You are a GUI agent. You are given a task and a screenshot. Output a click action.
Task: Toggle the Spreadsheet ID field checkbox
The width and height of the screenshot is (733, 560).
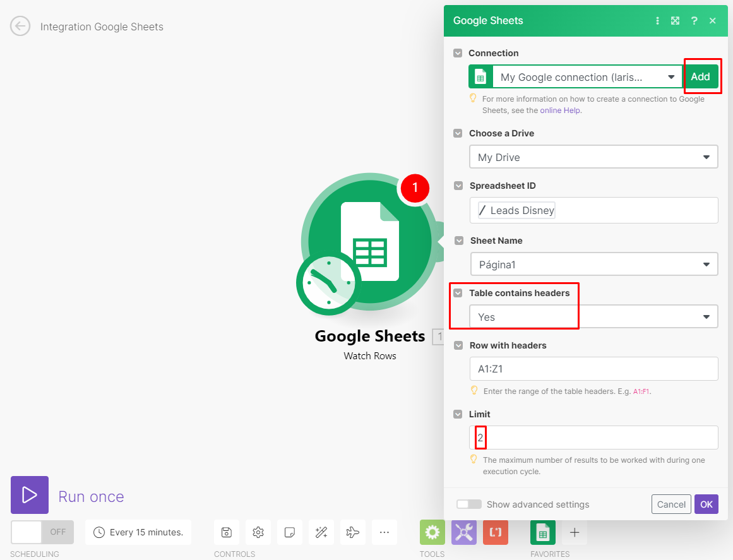click(458, 186)
